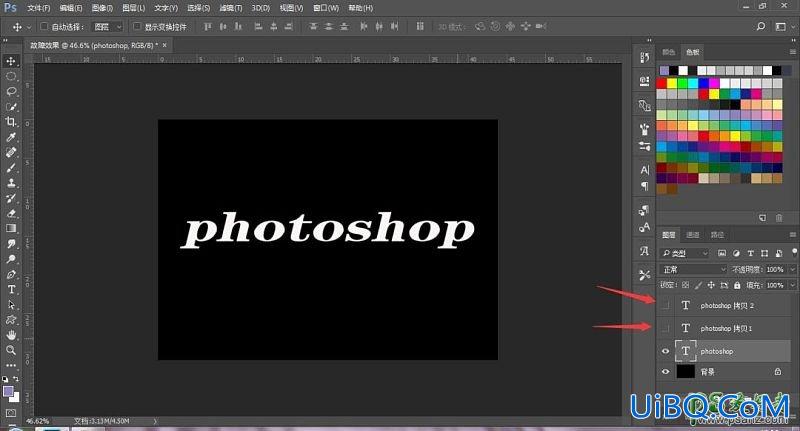This screenshot has height=431, width=800.
Task: Select the Eyedropper tool
Action: point(11,137)
